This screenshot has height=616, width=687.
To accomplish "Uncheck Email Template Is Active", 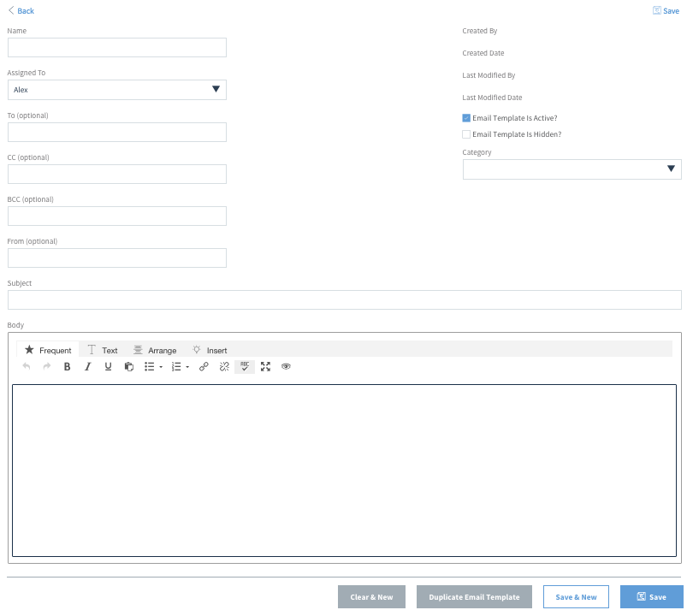I will point(466,117).
